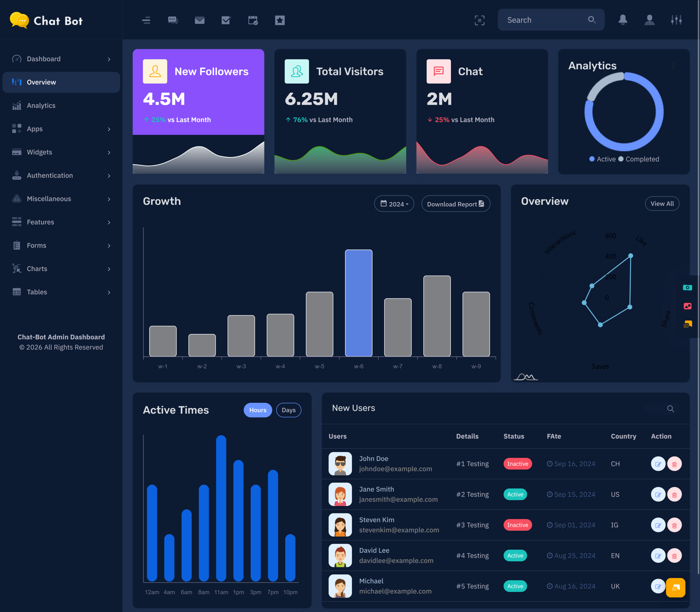Click Total Visitors people icon
Screen dimensions: 700x612
[x=297, y=71]
